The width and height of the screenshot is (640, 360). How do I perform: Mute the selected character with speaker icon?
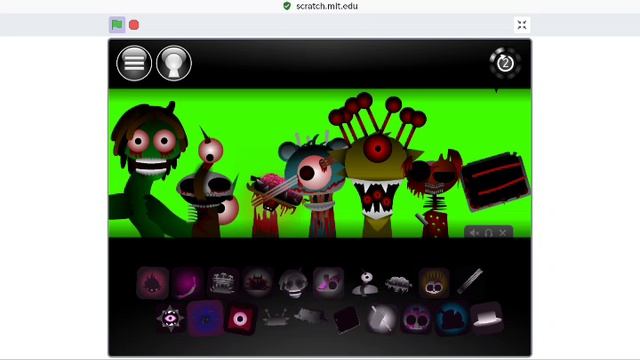[473, 233]
